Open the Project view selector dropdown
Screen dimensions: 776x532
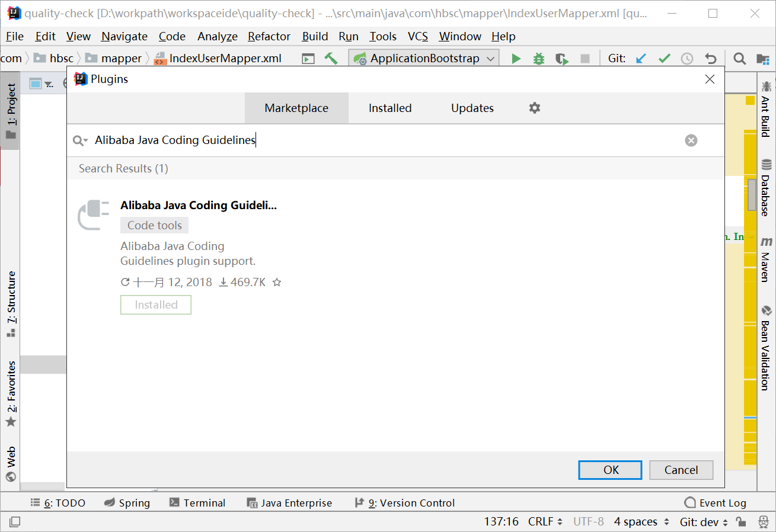[x=41, y=84]
